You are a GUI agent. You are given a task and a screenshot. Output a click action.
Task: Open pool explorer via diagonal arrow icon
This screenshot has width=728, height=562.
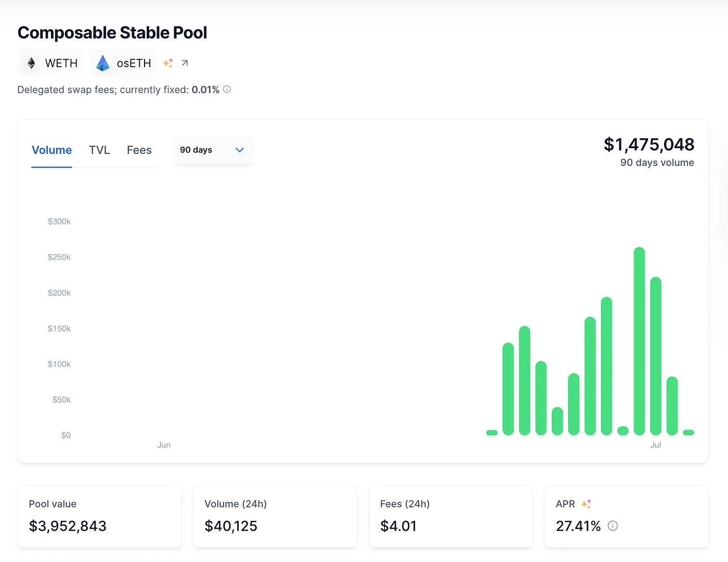[185, 63]
